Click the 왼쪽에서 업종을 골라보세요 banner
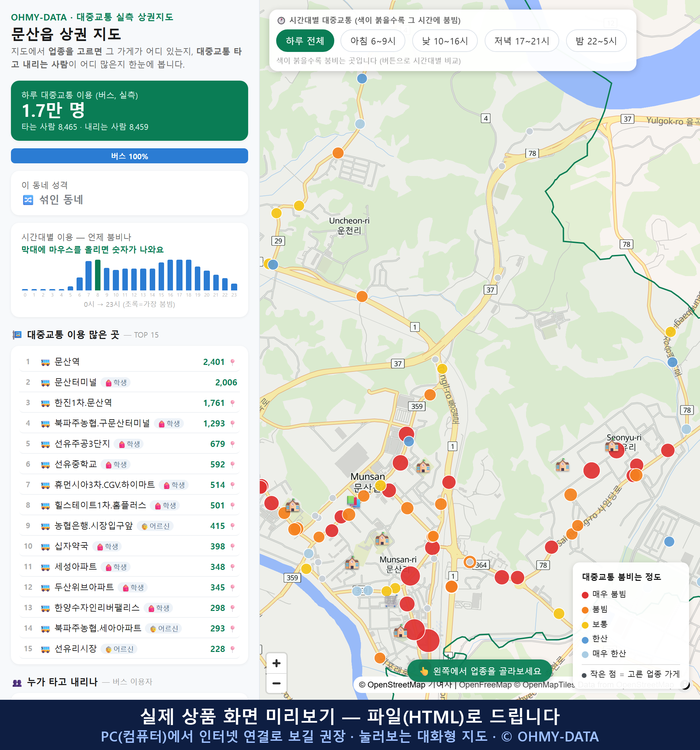The height and width of the screenshot is (750, 700). pyautogui.click(x=480, y=671)
